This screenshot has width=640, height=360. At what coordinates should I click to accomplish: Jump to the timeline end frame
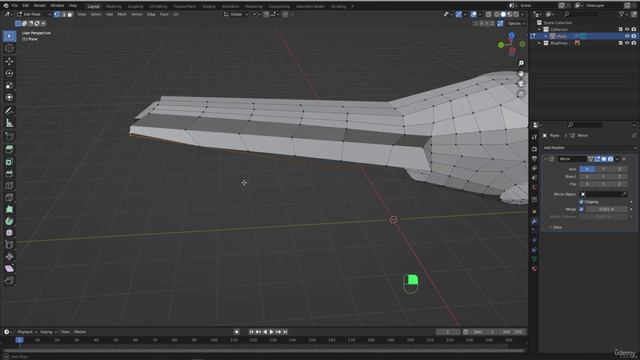click(x=285, y=332)
